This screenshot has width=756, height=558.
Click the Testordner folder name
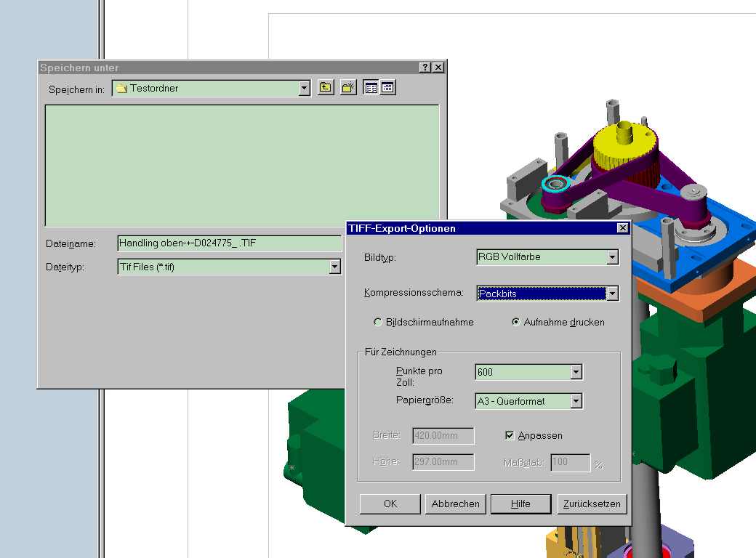click(154, 88)
